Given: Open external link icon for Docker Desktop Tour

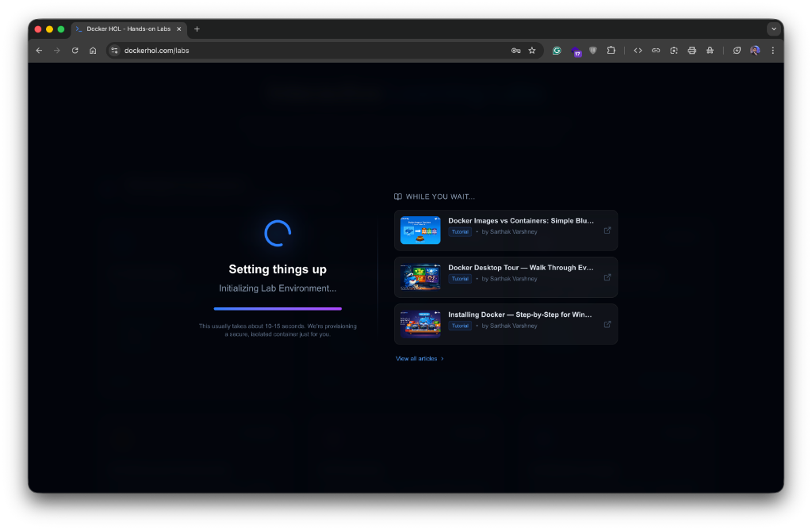Looking at the screenshot, I should (x=607, y=277).
